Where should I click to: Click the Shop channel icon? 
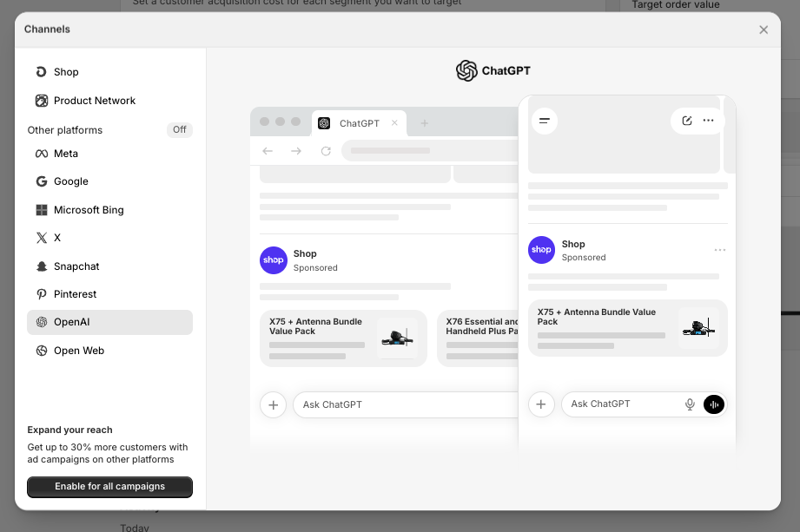(x=42, y=72)
